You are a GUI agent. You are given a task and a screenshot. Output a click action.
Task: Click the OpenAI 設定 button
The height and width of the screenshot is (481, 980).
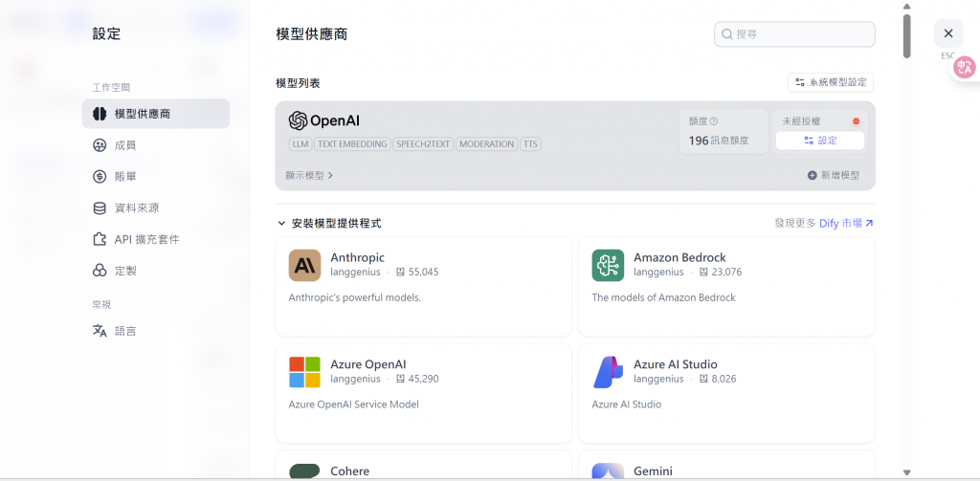[x=820, y=141]
